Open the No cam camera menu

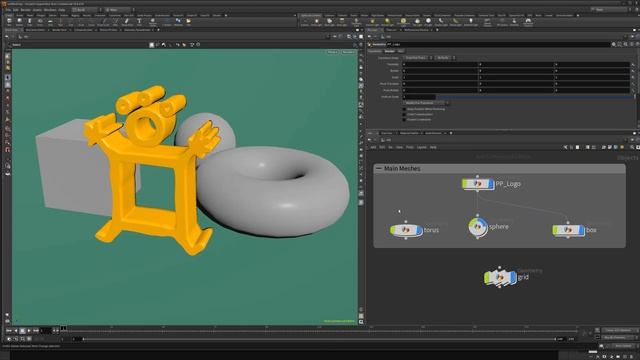[x=348, y=52]
